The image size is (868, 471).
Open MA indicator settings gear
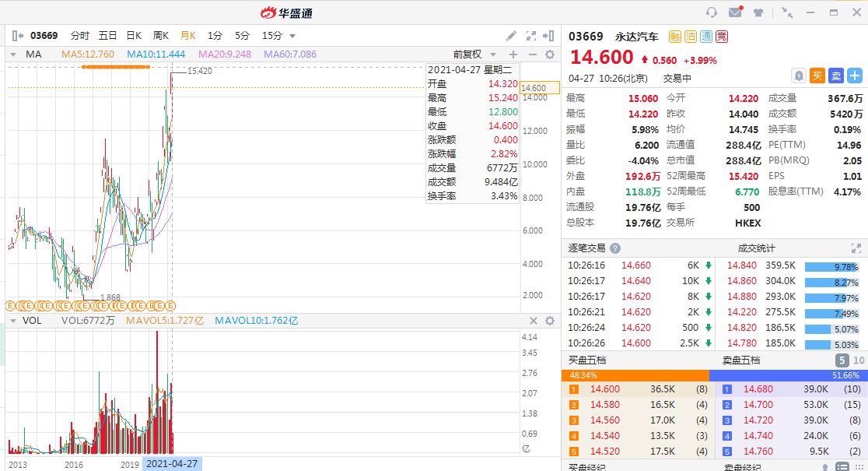coord(550,54)
